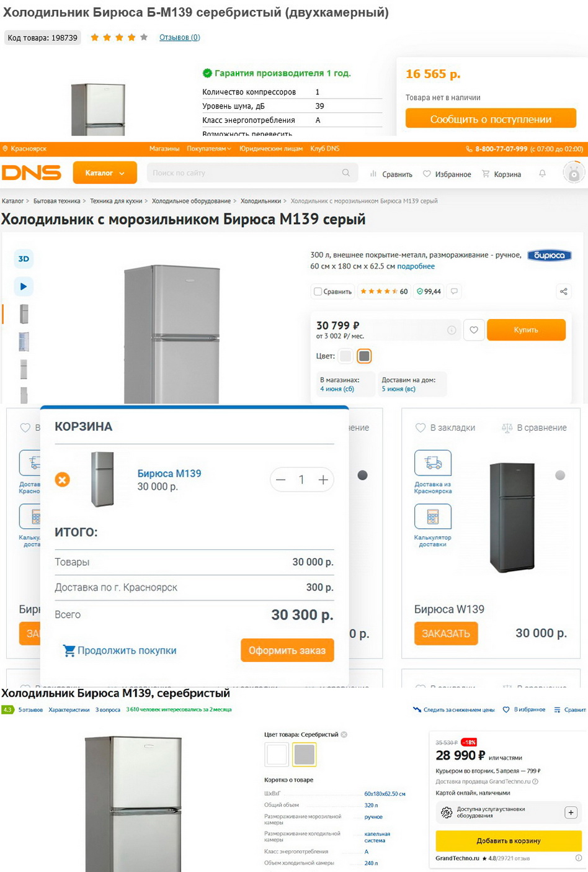Image resolution: width=588 pixels, height=872 pixels.
Task: Add installation service with plus button
Action: [x=571, y=812]
